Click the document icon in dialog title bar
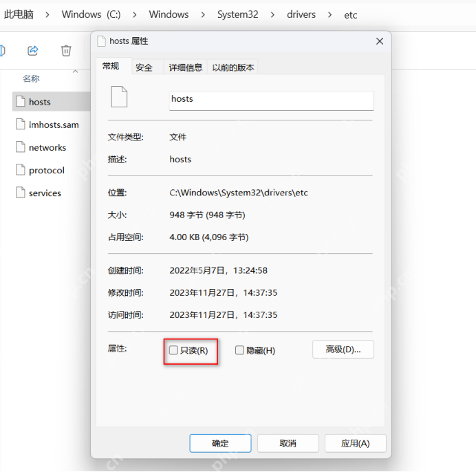The width and height of the screenshot is (476, 472). pyautogui.click(x=101, y=41)
